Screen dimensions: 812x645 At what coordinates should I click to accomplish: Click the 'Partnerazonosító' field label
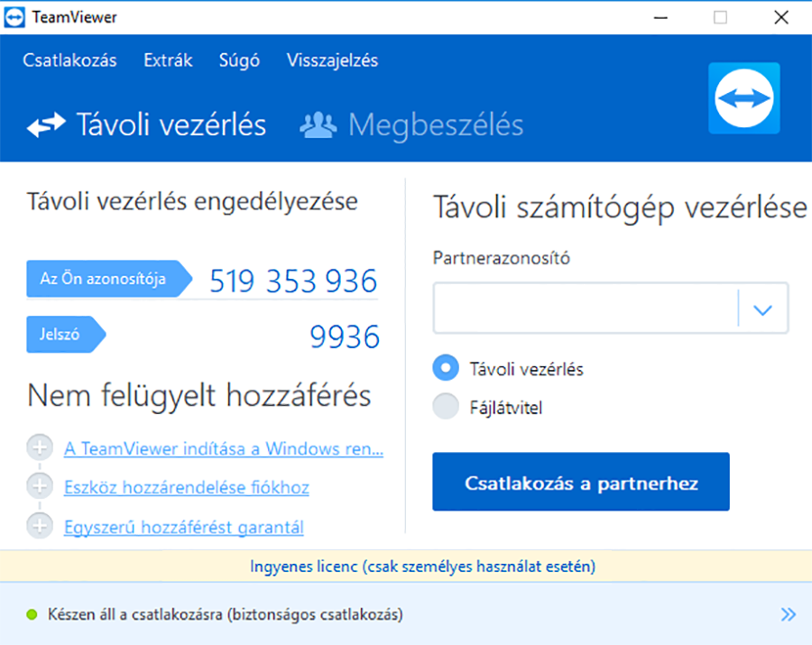pyautogui.click(x=502, y=258)
